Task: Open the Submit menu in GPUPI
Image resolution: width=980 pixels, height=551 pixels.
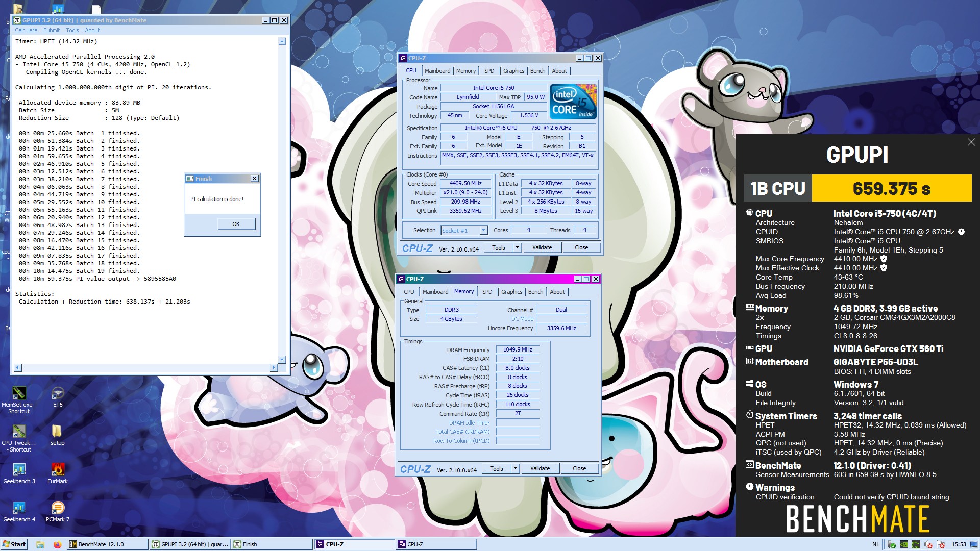Action: [x=52, y=30]
